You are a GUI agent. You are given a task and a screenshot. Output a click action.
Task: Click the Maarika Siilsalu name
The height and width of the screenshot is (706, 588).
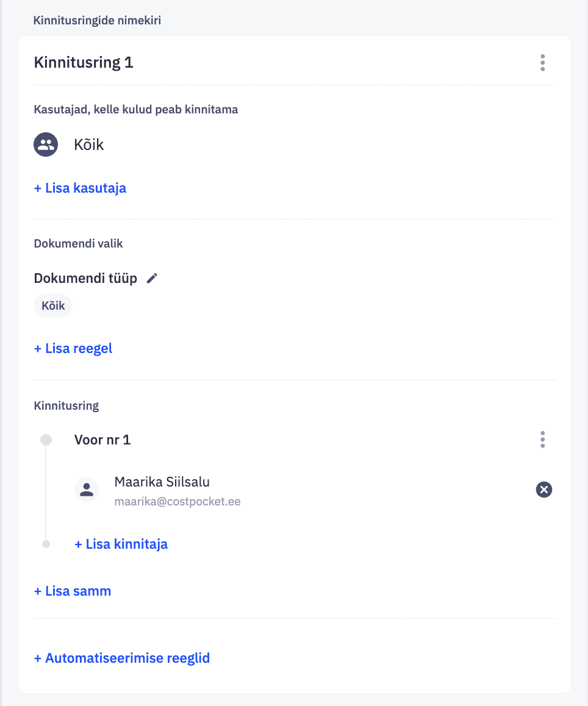162,482
